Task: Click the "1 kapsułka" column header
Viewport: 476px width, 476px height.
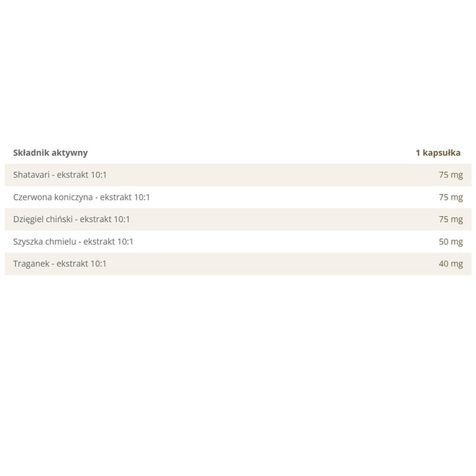Action: click(438, 153)
